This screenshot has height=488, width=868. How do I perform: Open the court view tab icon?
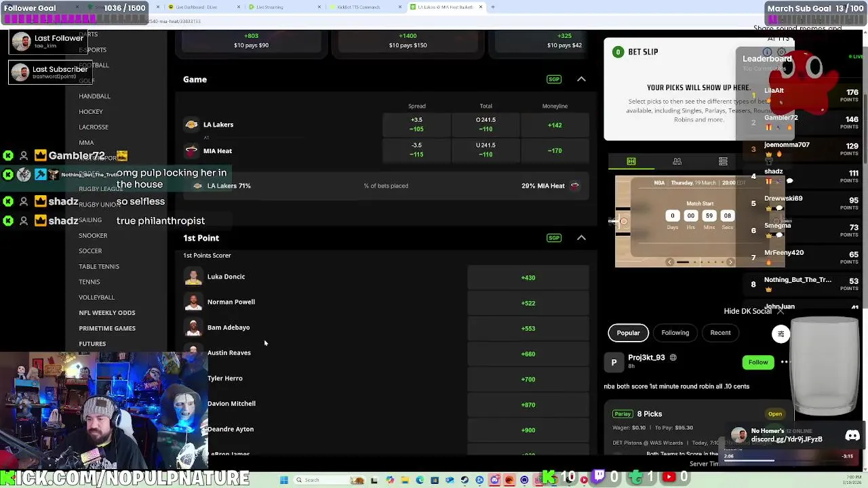(x=631, y=161)
